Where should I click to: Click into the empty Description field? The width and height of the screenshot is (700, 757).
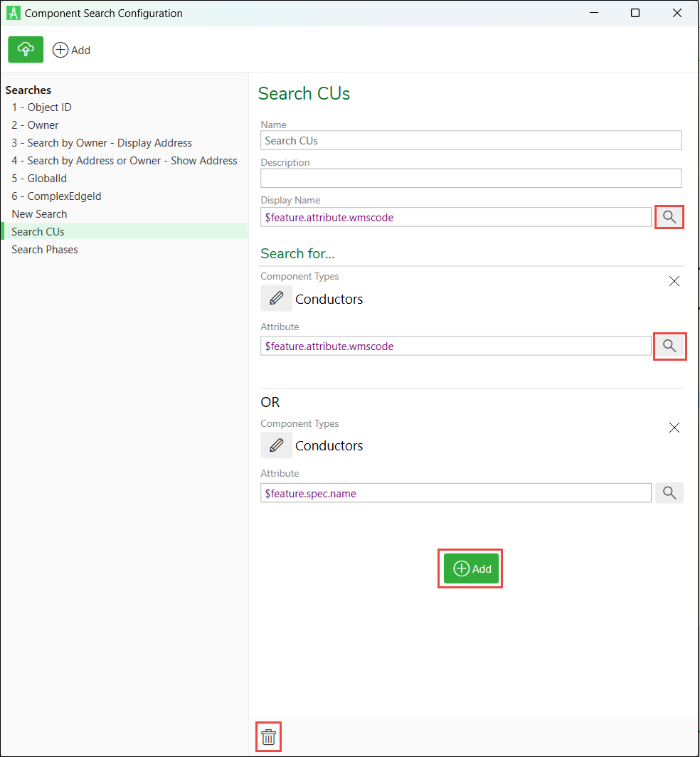[x=471, y=178]
